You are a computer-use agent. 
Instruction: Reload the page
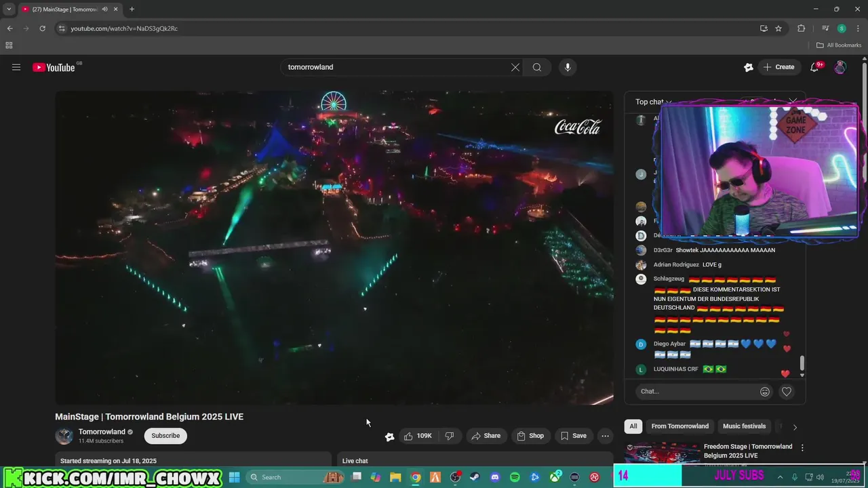point(42,28)
